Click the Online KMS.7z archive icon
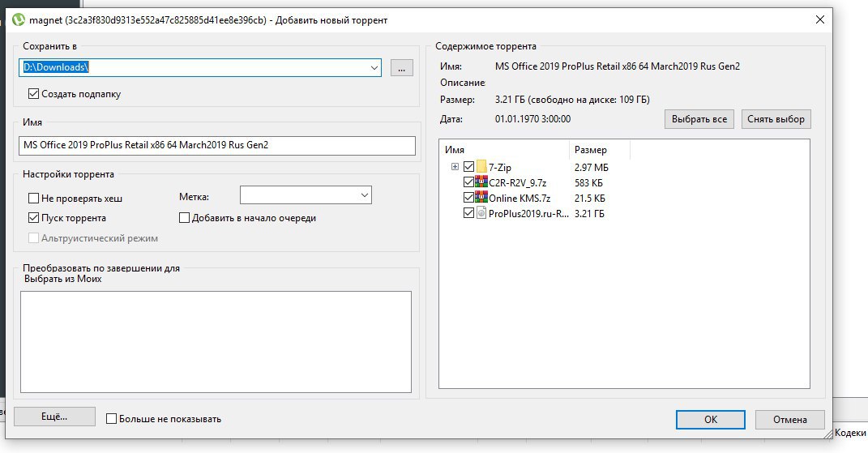 [x=481, y=198]
